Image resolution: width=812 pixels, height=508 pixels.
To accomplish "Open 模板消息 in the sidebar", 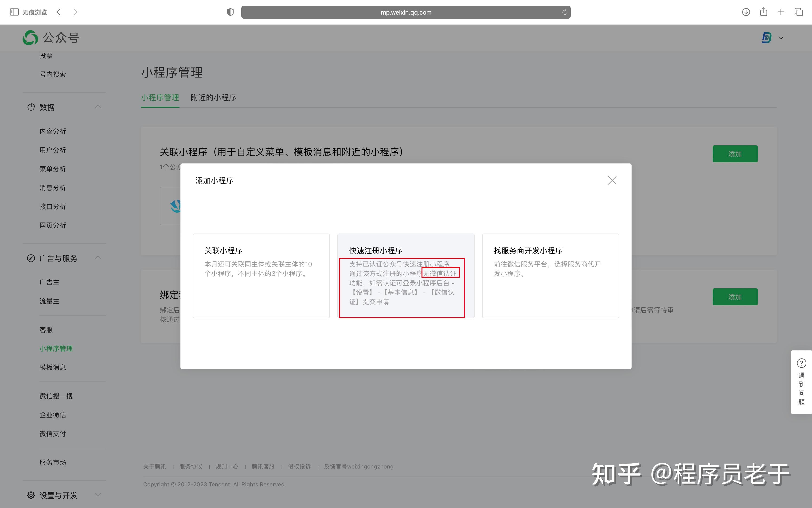I will [53, 368].
